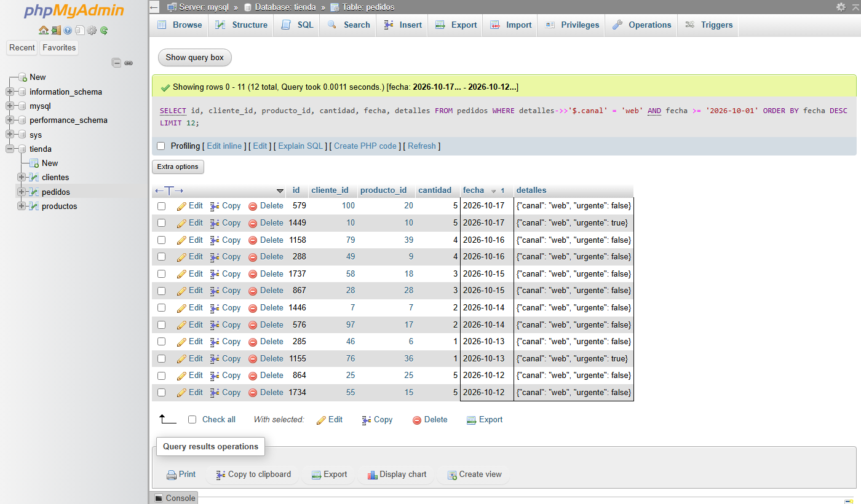This screenshot has height=504, width=861.
Task: Open the blue question-mark documentation icon
Action: click(68, 30)
